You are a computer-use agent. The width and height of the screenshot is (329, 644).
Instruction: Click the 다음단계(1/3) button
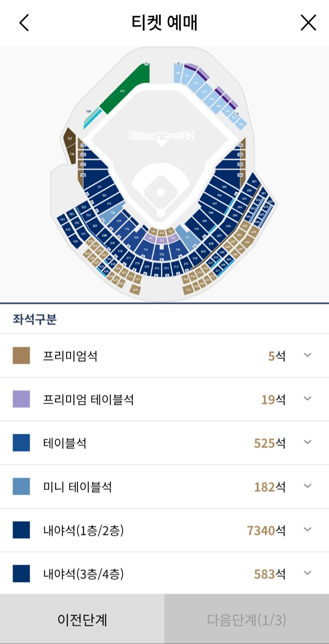247,619
